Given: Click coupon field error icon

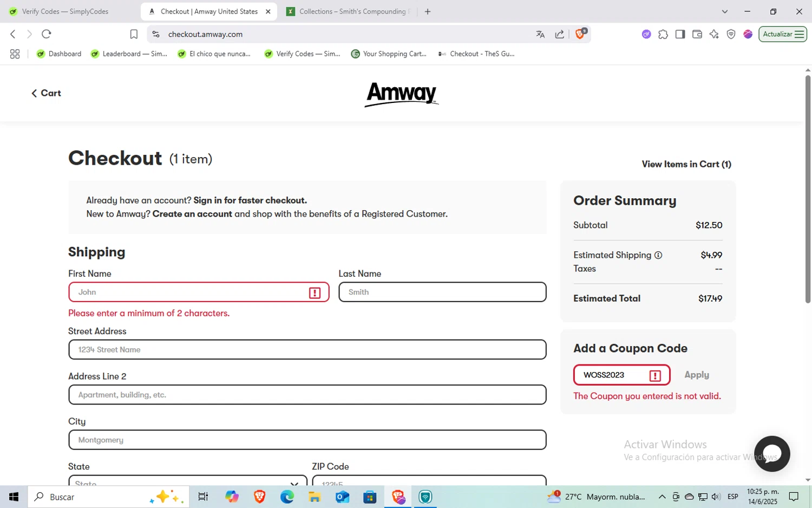Looking at the screenshot, I should (655, 375).
